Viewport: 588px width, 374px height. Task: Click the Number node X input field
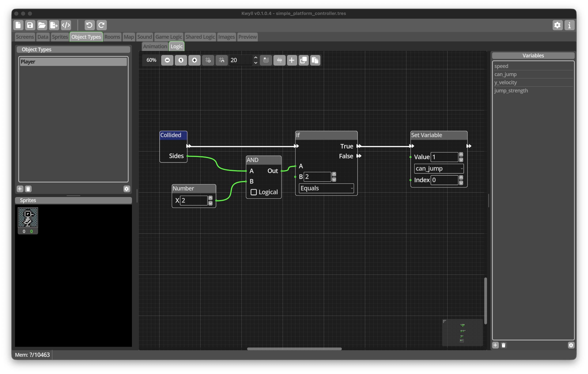[x=194, y=201]
